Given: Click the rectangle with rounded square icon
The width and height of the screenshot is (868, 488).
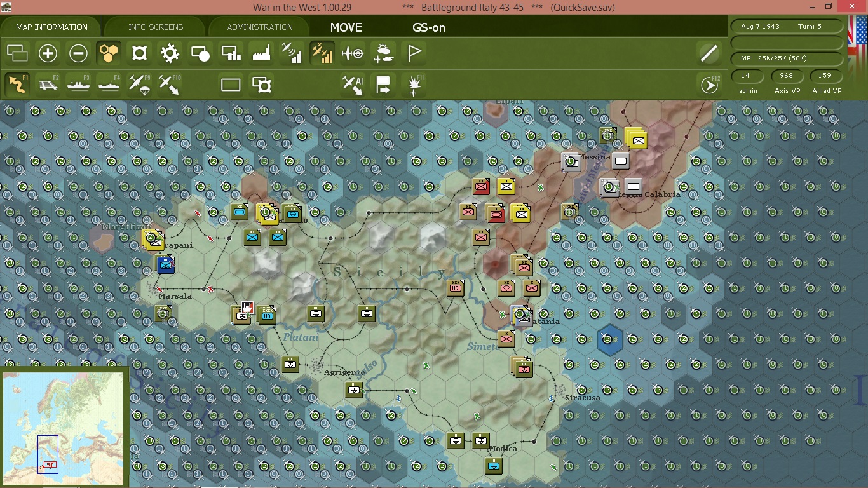Looking at the screenshot, I should coord(261,85).
